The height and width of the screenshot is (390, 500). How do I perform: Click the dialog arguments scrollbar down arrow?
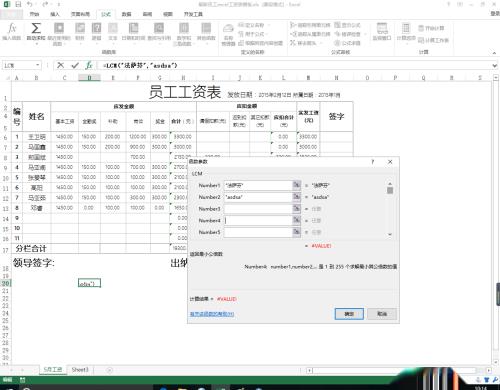pyautogui.click(x=390, y=235)
